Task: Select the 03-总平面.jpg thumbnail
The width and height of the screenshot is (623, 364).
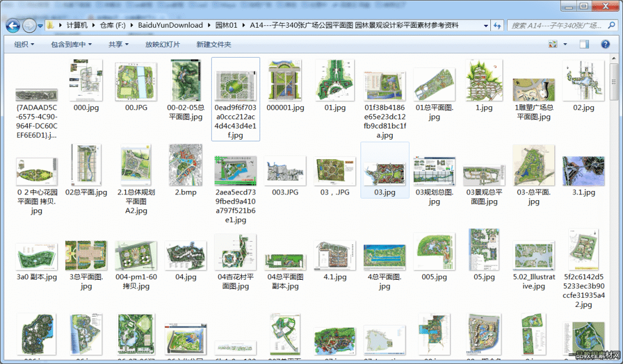Action: point(534,166)
